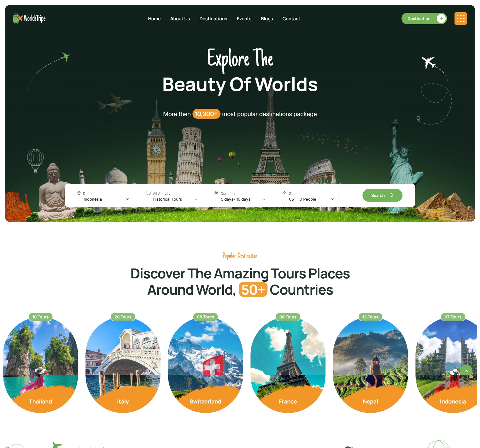Click the location pin icon beside Destinations

pyautogui.click(x=79, y=193)
